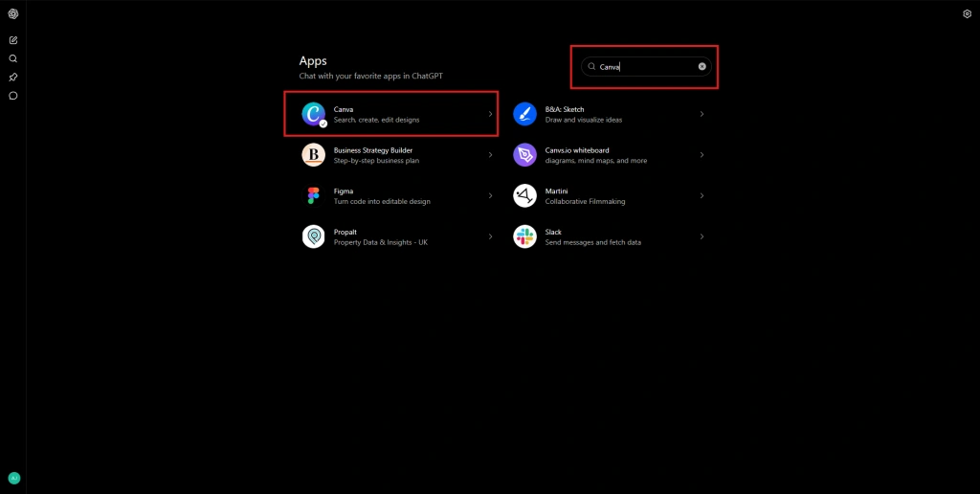The width and height of the screenshot is (980, 494).
Task: Open the Propalt title
Action: pyautogui.click(x=345, y=232)
